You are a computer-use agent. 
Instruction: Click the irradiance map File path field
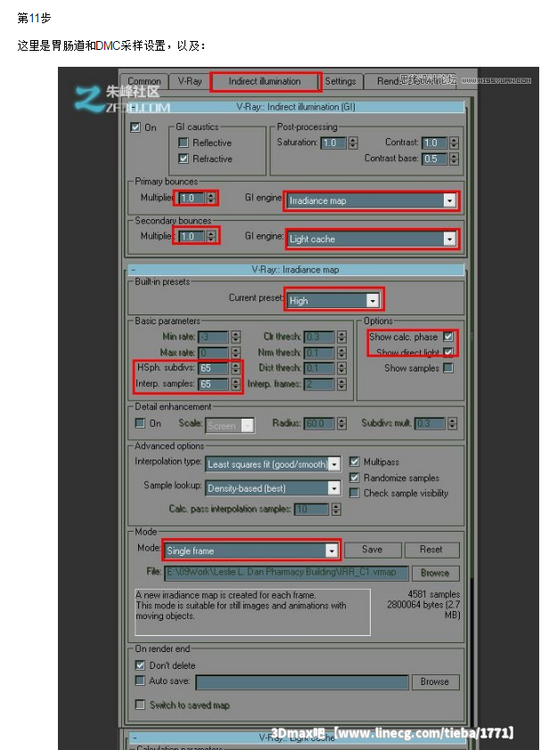coord(286,573)
